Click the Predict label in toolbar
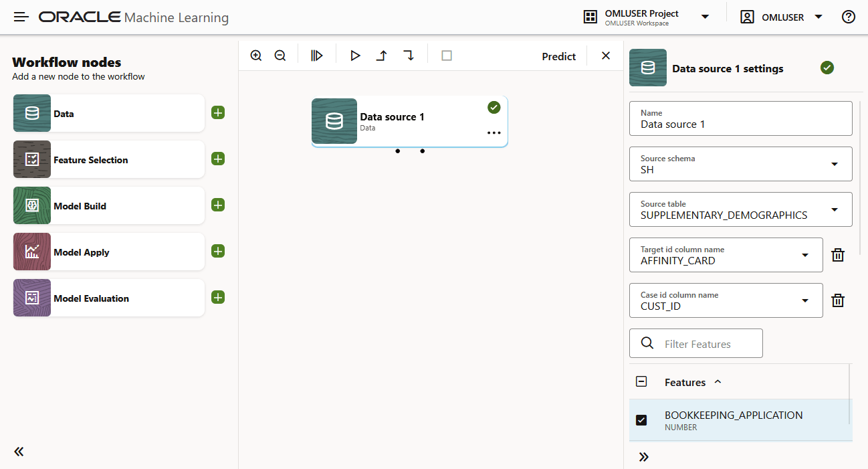The image size is (868, 469). tap(559, 56)
